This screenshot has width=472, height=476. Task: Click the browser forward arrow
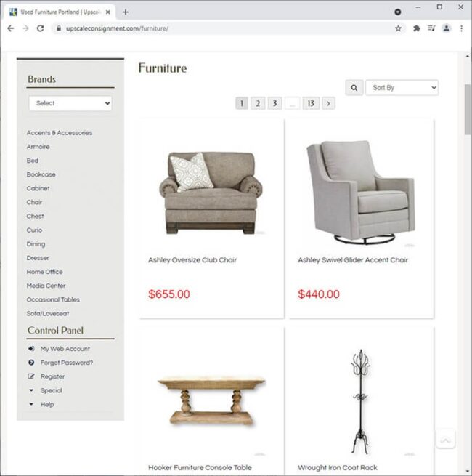(25, 28)
